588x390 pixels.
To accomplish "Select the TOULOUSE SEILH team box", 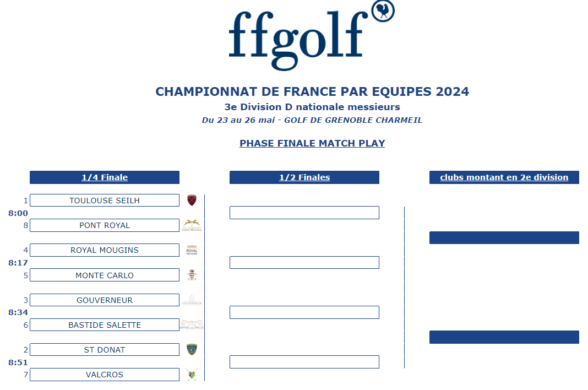I will pyautogui.click(x=105, y=201).
